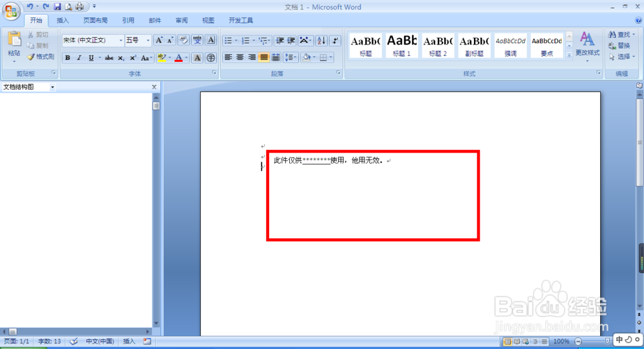Decrease paragraph indent
Screen dimensions: 644x349
280,40
